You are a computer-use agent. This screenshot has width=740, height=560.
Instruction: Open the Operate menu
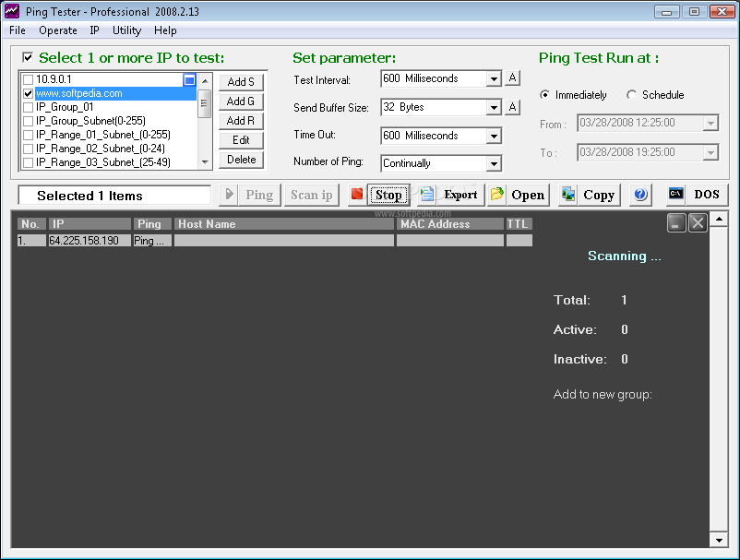(x=58, y=30)
